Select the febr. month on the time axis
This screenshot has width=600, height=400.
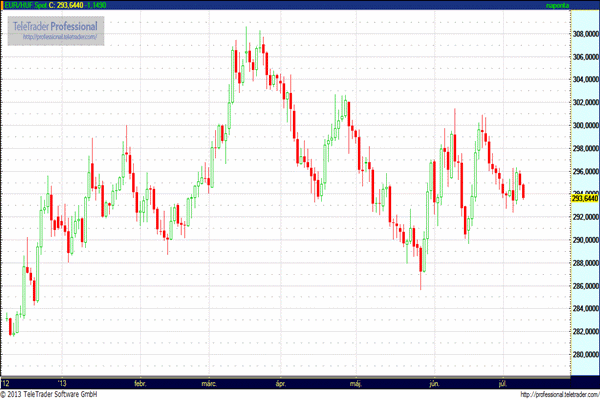point(140,382)
